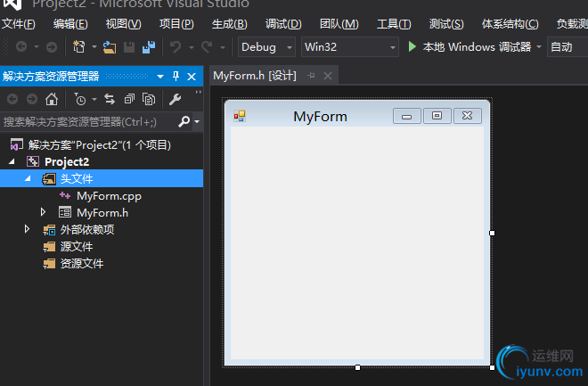Viewport: 588px width, 386px height.
Task: Click the Solution Explorer Home icon
Action: [x=52, y=99]
